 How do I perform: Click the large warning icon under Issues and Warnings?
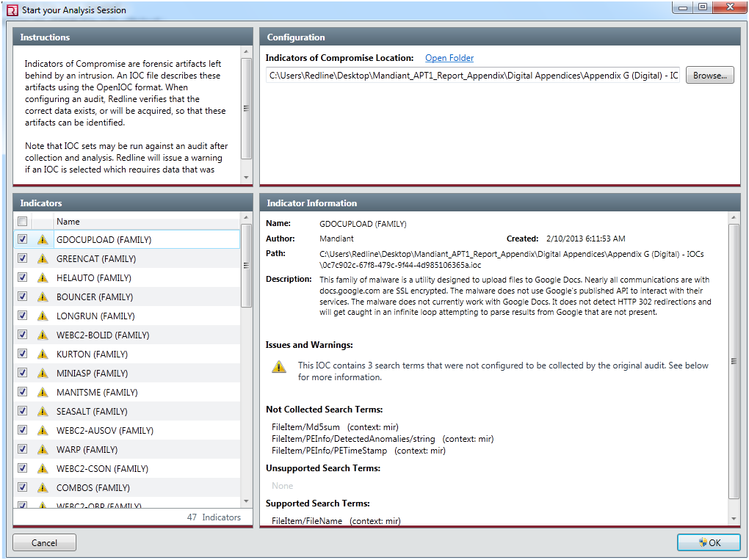click(279, 367)
